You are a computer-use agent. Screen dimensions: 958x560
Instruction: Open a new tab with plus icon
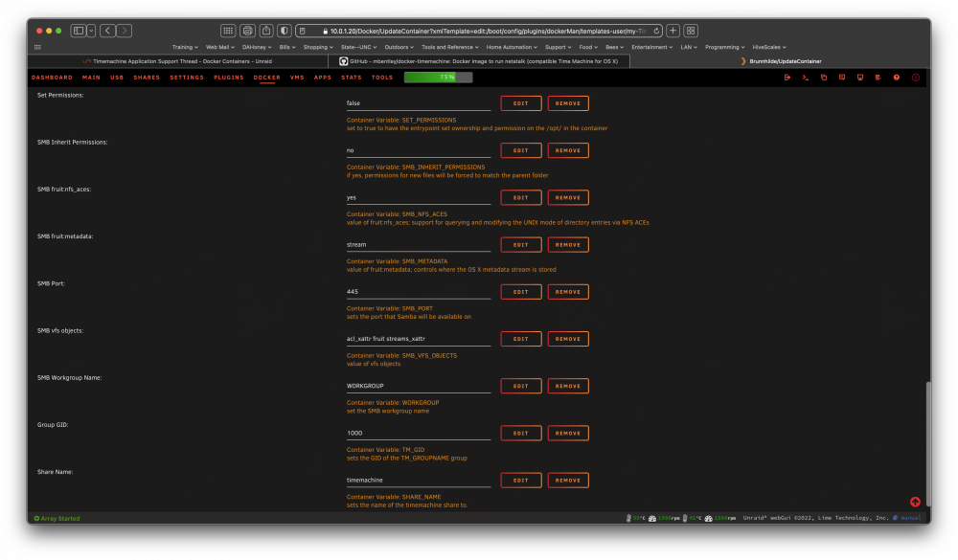coord(673,31)
